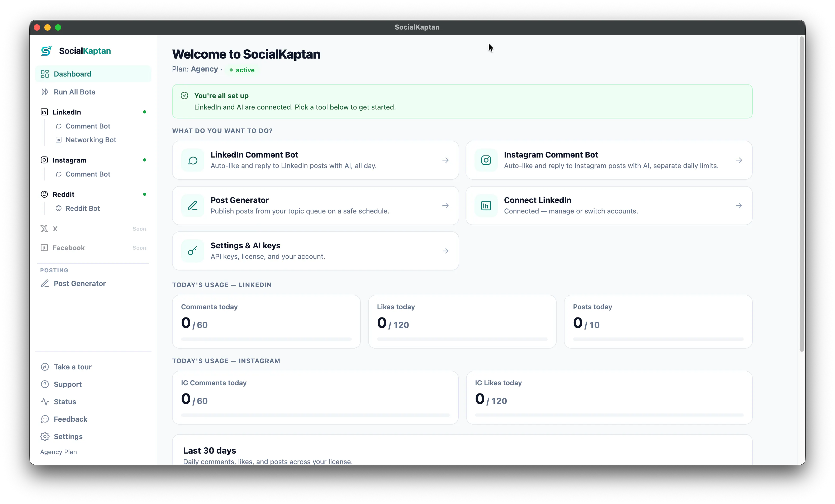Click the Networking Bot icon in sidebar

(59, 140)
